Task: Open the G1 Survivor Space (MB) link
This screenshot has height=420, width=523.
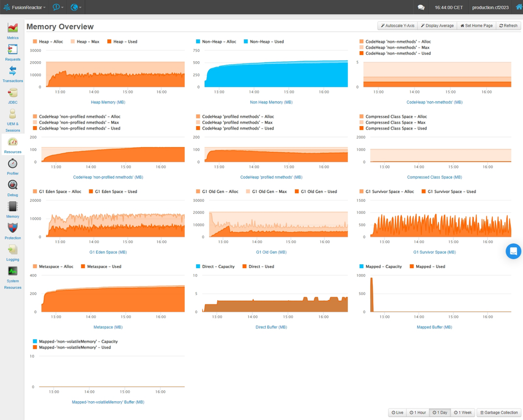Action: click(x=435, y=252)
